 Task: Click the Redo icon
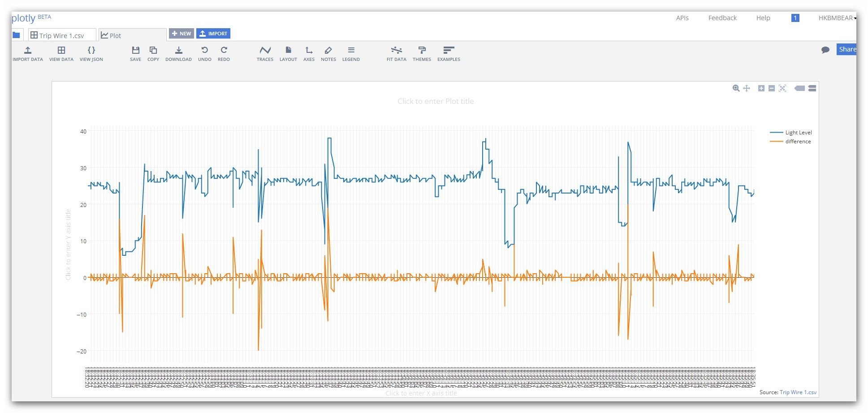pyautogui.click(x=224, y=53)
